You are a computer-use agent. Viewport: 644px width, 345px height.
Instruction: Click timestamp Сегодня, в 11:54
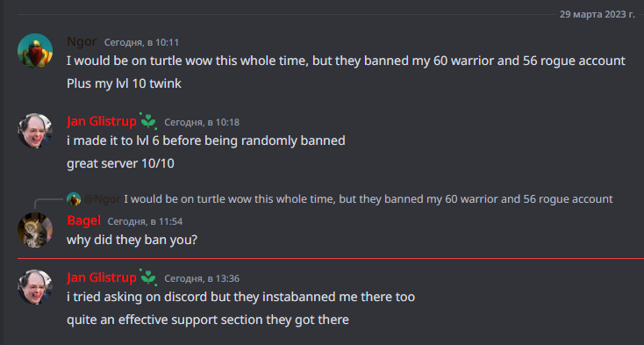click(x=145, y=221)
